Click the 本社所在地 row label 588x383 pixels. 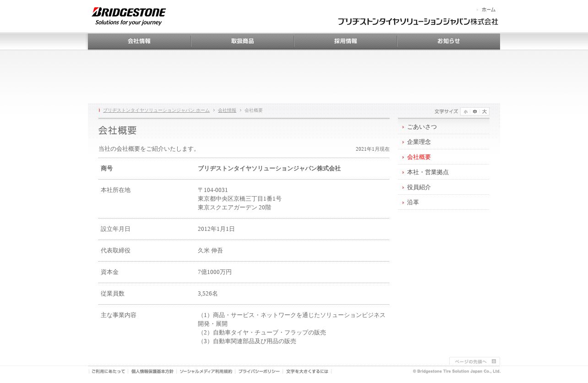point(115,190)
